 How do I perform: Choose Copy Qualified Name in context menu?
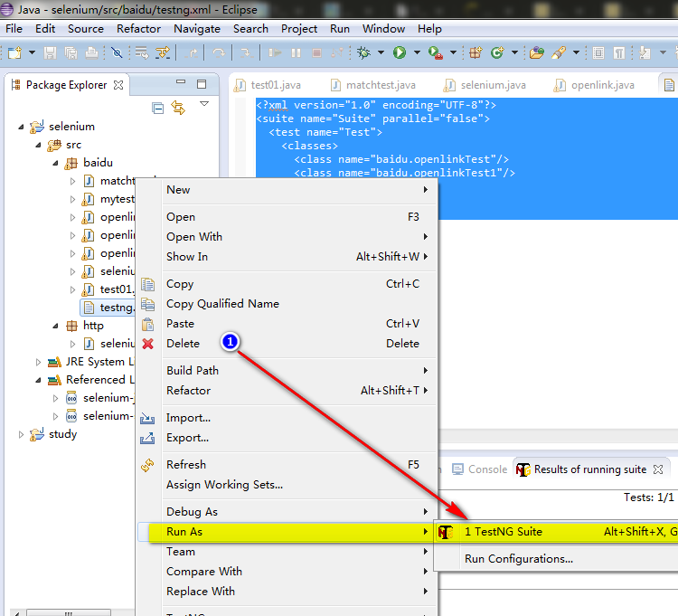coord(222,304)
